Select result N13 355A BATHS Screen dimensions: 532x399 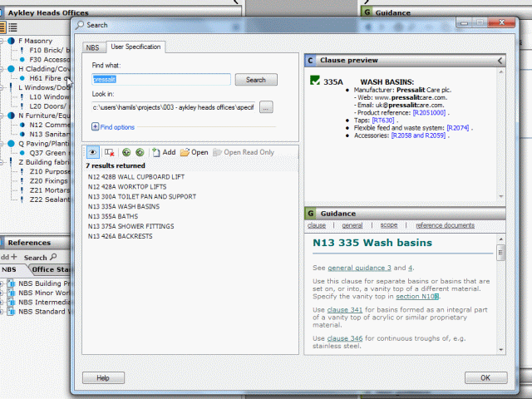[113, 216]
